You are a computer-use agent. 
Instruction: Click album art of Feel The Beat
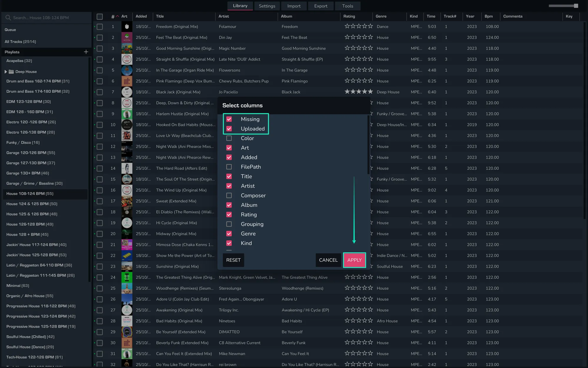(x=127, y=37)
